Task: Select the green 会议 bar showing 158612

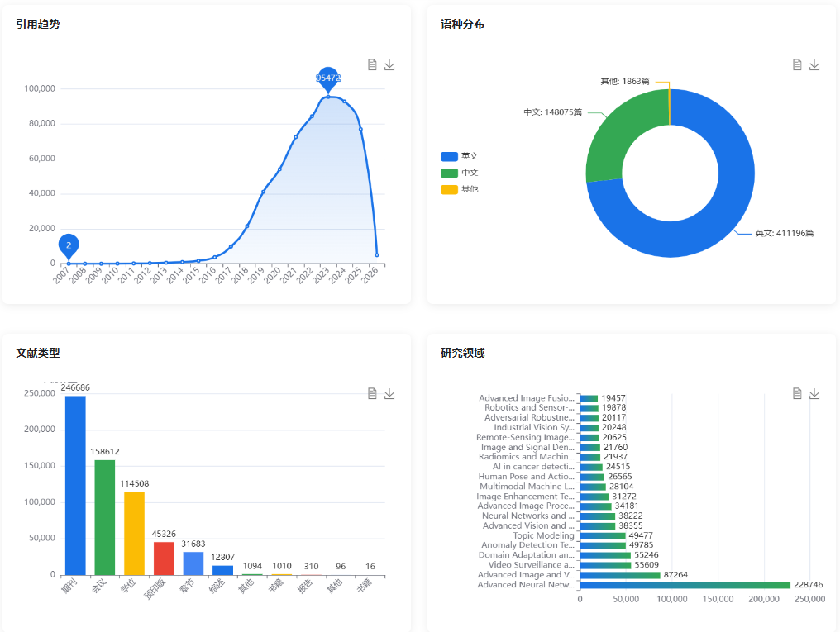Action: coord(105,517)
